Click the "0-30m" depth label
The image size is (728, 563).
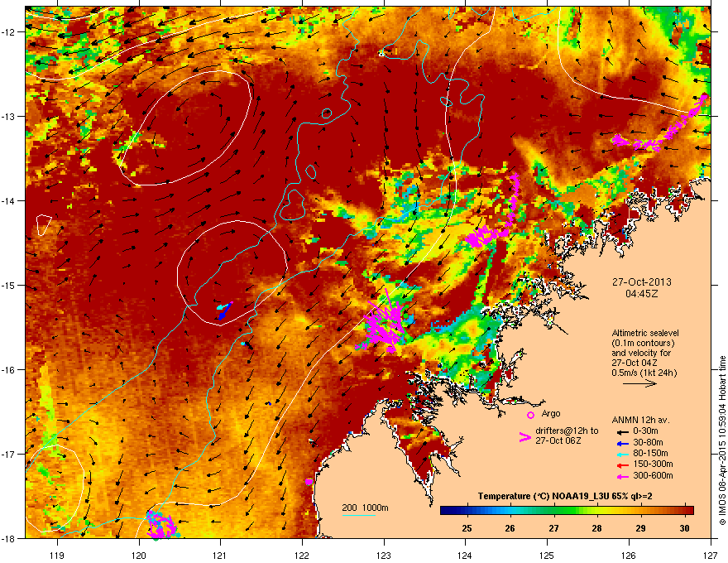pos(645,431)
